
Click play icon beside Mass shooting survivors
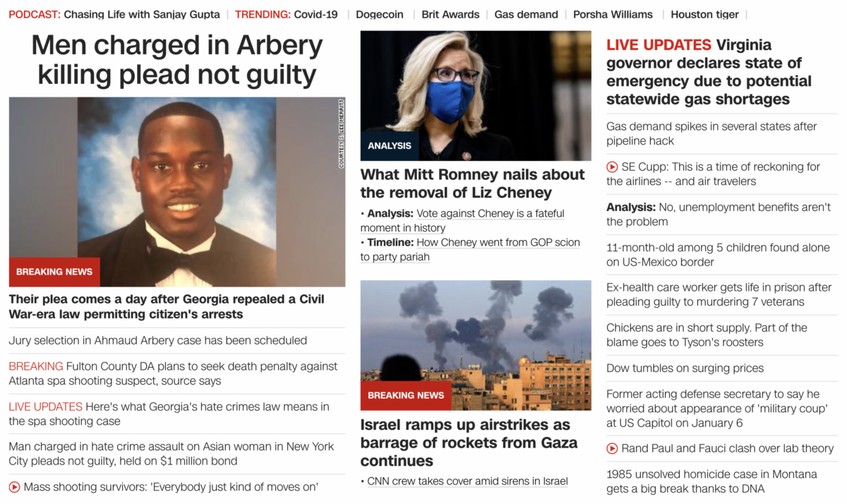14,487
